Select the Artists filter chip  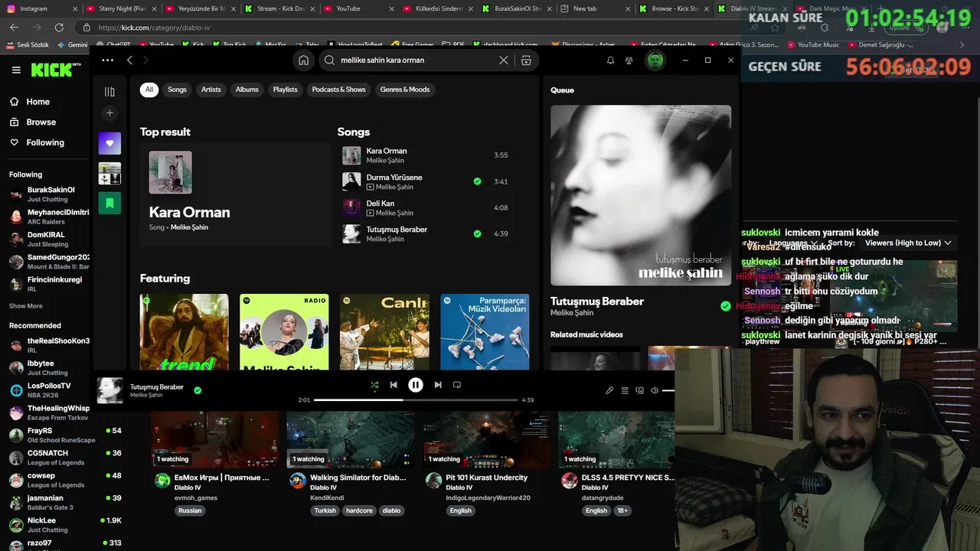coord(211,90)
